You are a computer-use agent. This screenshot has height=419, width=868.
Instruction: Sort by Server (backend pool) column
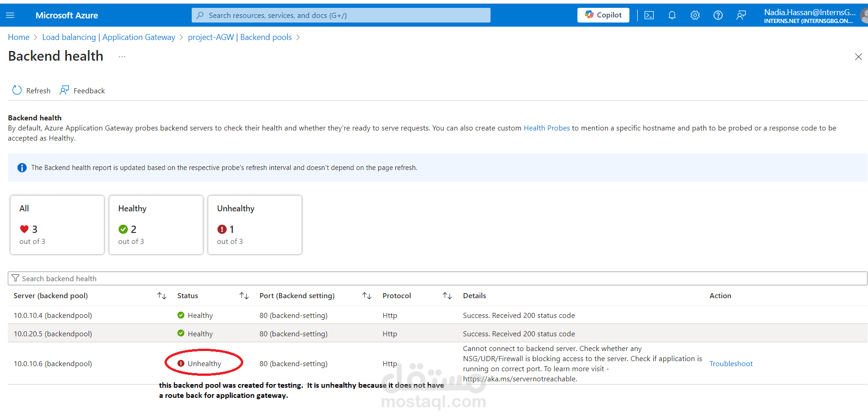point(162,296)
